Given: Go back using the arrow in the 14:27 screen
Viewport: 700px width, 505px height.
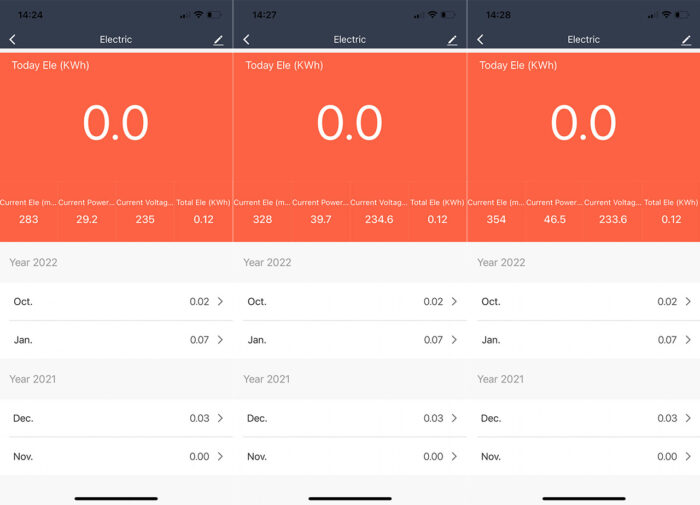Looking at the screenshot, I should pyautogui.click(x=247, y=40).
